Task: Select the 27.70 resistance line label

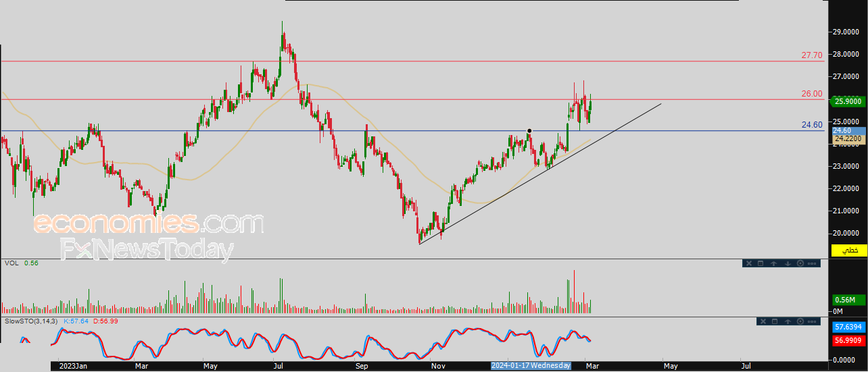Action: point(812,55)
